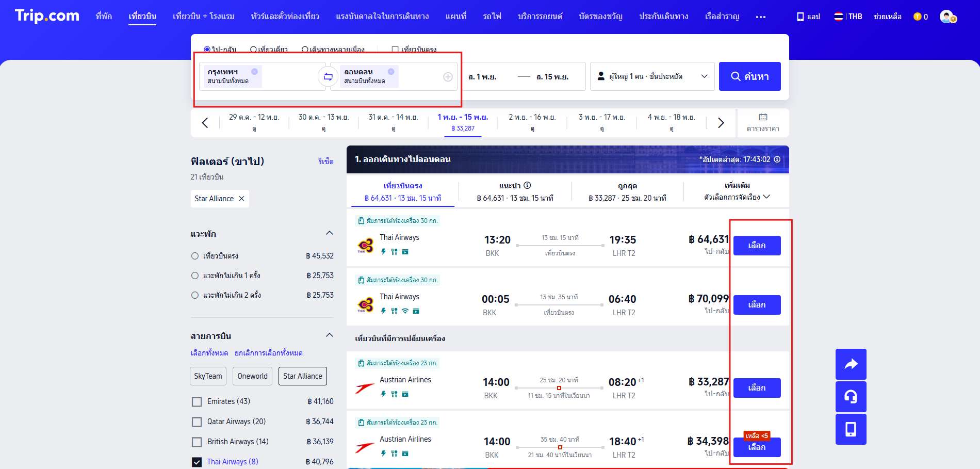This screenshot has height=469, width=980.
Task: Open passenger and cabin class dropdown
Action: (652, 76)
